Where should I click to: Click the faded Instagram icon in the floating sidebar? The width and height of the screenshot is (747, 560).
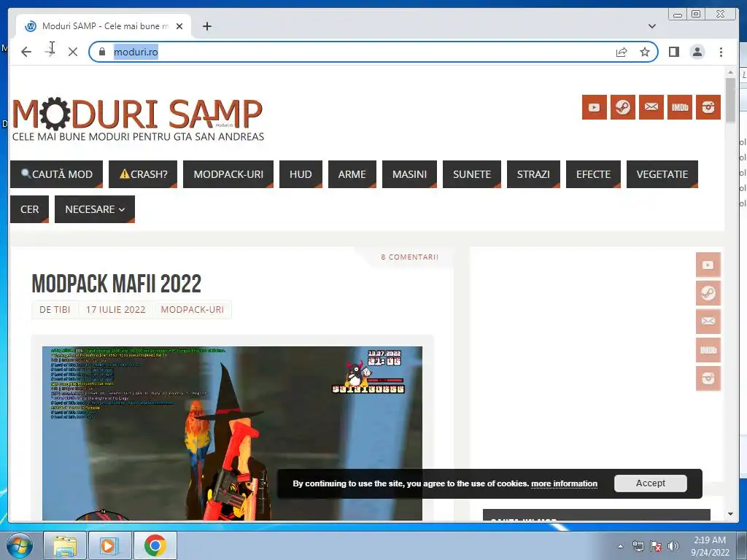(x=708, y=378)
